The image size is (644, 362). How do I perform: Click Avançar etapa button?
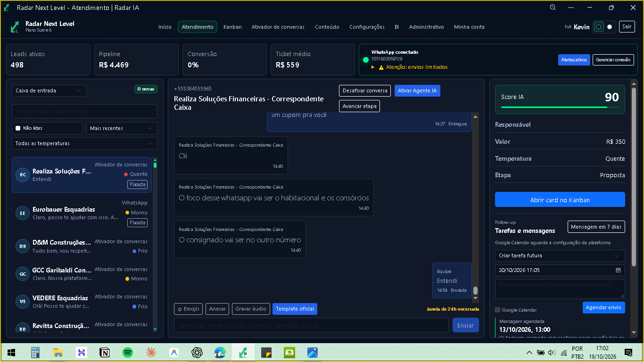point(359,106)
